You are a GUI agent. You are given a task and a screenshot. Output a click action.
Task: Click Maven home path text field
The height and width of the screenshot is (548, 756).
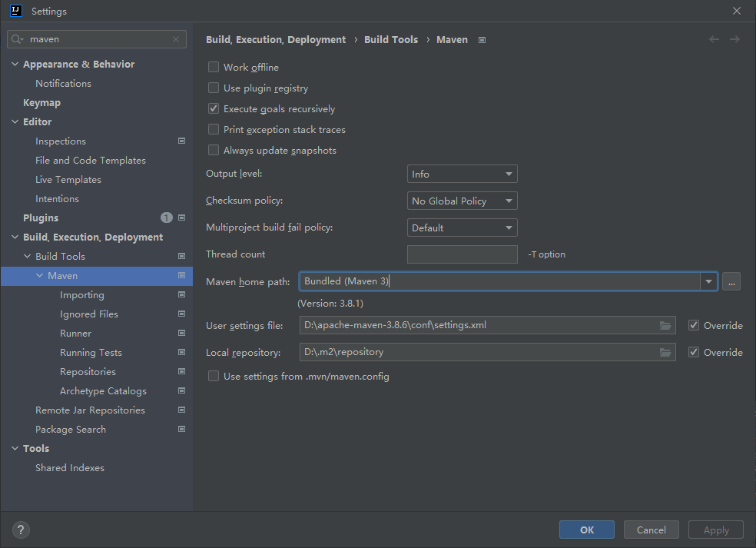pyautogui.click(x=499, y=281)
